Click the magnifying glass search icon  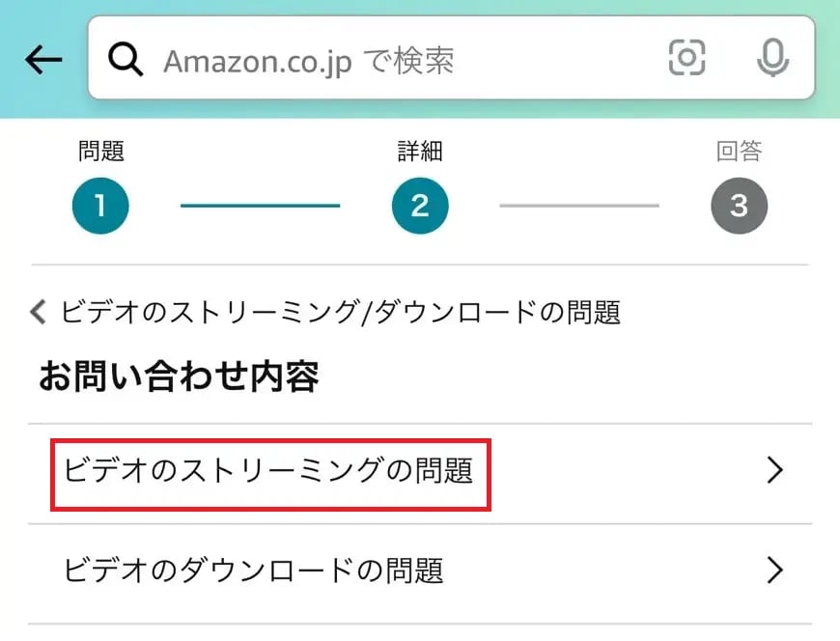(x=126, y=60)
